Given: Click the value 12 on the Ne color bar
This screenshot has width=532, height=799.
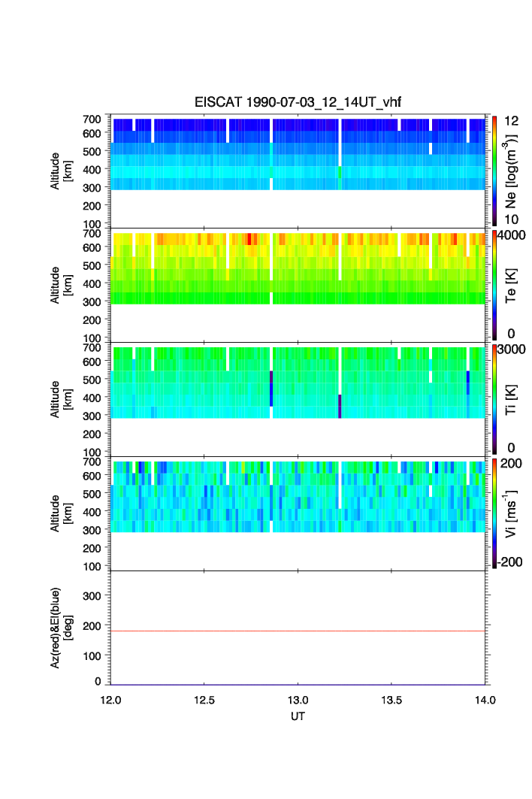Looking at the screenshot, I should [511, 121].
